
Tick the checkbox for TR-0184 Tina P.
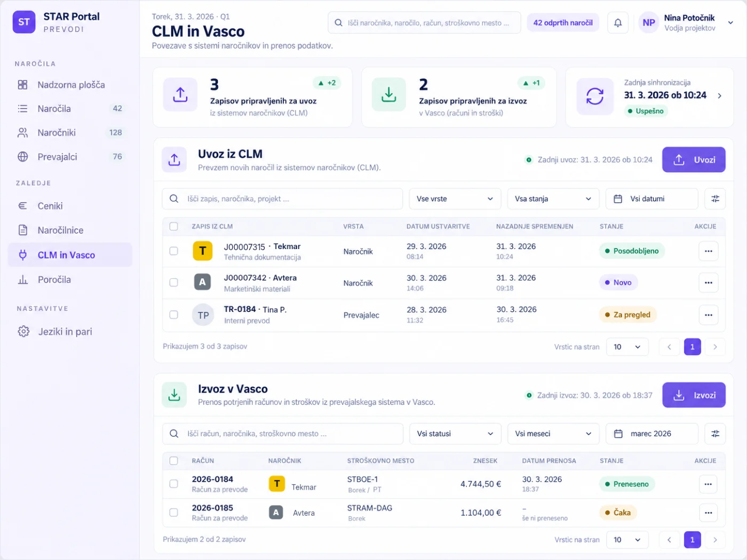tap(174, 315)
